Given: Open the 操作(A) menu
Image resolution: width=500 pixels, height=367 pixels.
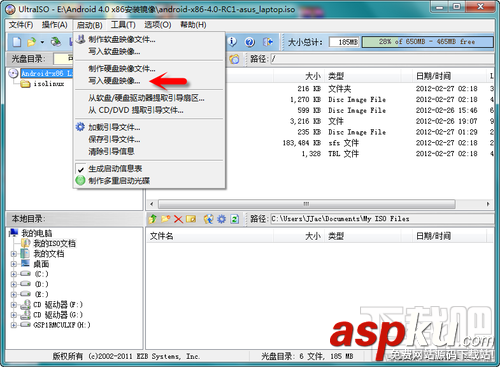Looking at the screenshot, I should [x=55, y=25].
